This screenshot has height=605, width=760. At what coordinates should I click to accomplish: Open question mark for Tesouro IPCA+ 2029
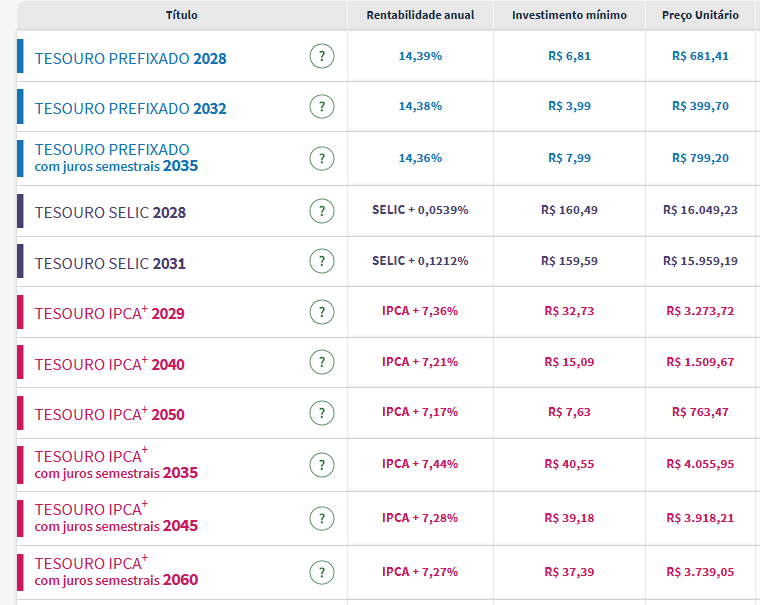321,312
